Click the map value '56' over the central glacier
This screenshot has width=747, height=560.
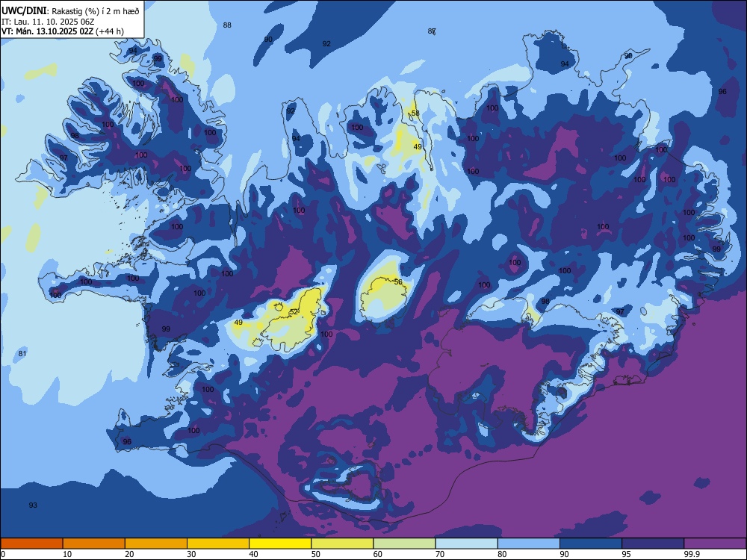point(398,282)
